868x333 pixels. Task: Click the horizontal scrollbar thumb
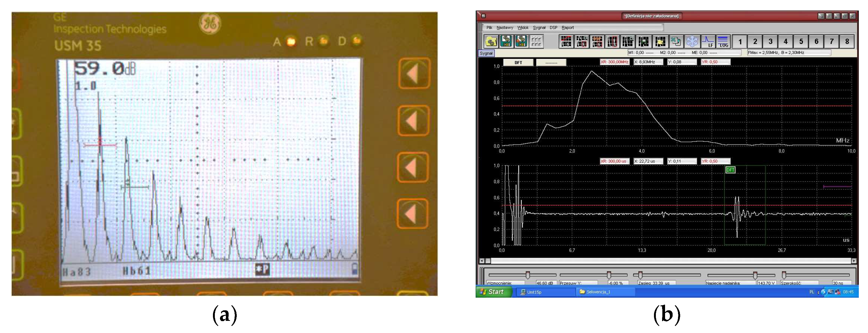pos(488,261)
